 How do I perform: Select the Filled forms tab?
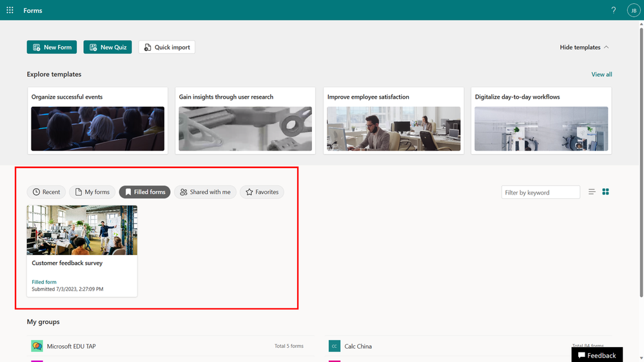click(x=144, y=192)
